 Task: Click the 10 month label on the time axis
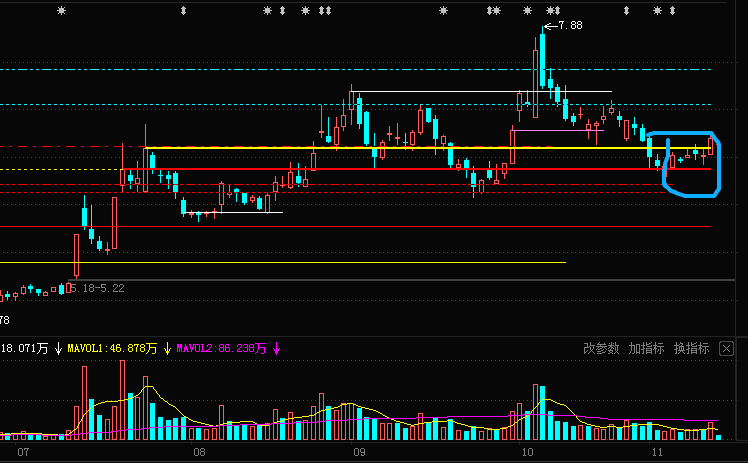(x=527, y=452)
